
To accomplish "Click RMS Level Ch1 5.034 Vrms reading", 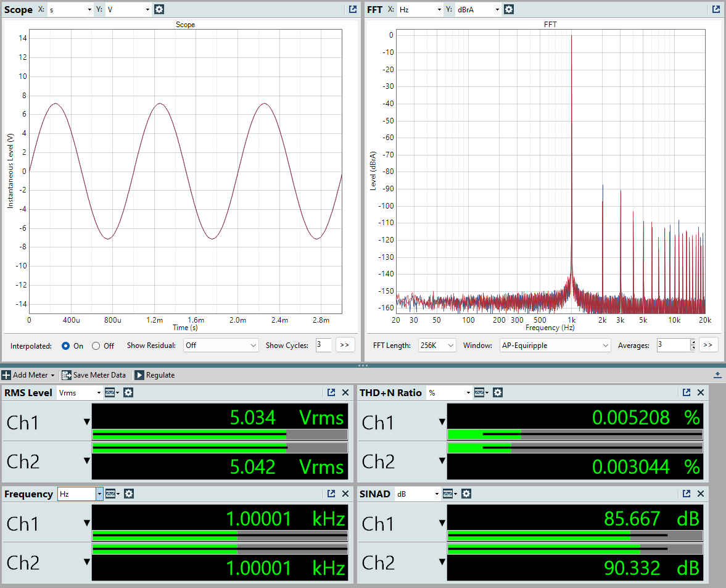I will (287, 418).
